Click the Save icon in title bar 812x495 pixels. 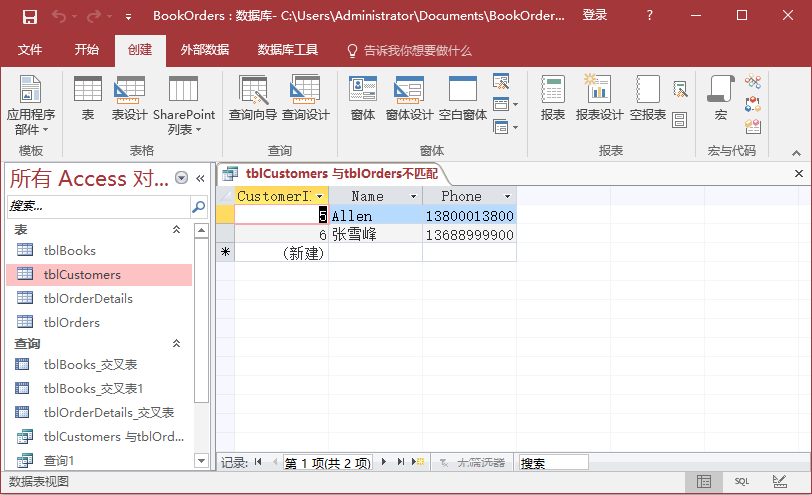[29, 16]
